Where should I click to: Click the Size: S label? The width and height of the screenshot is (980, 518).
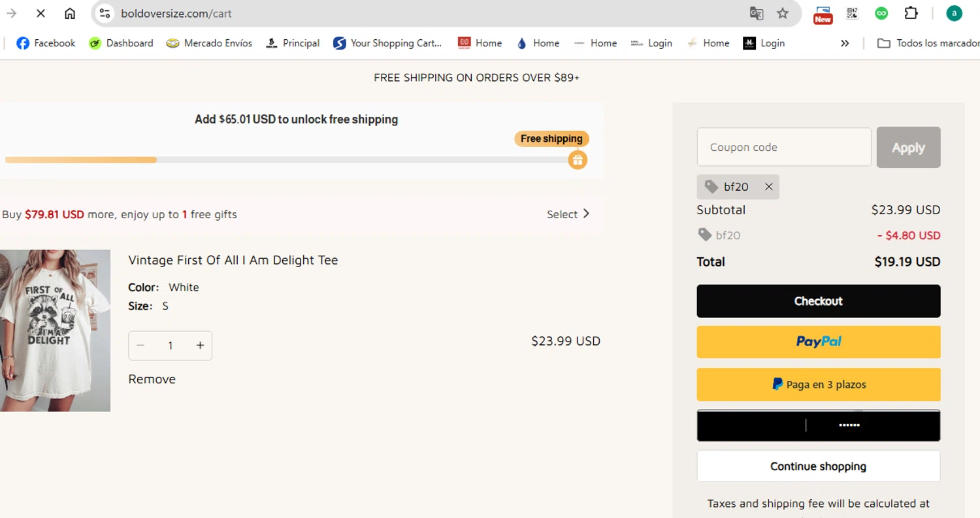[x=148, y=306]
